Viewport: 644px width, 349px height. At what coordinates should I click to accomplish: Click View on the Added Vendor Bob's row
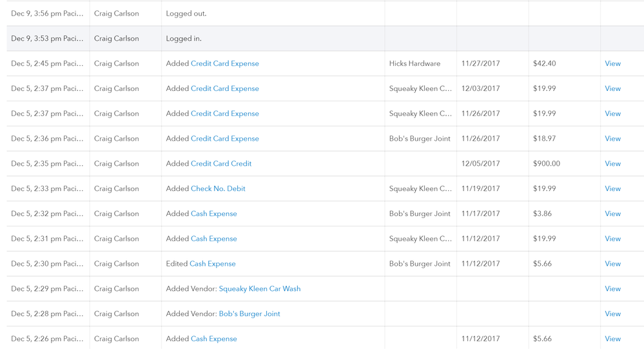click(x=612, y=314)
